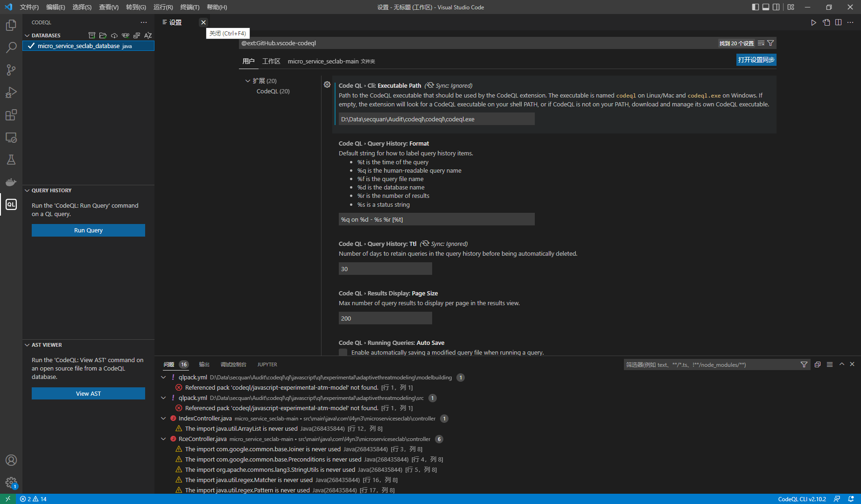Viewport: 861px width, 504px height.
Task: Open the Testing flask view
Action: pos(11,160)
